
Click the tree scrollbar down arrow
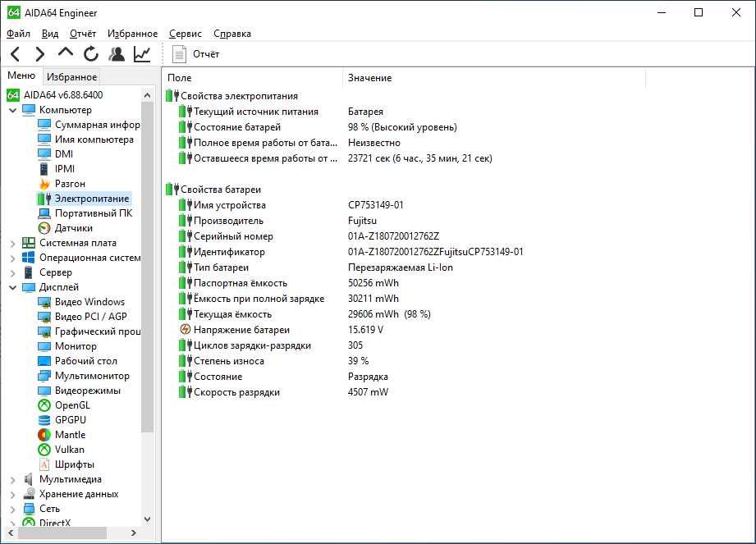tap(148, 519)
